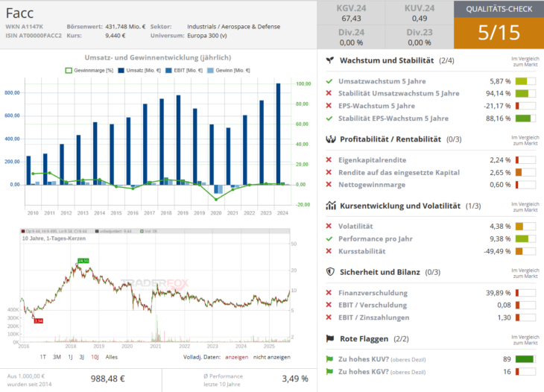Click red cross beside Rendite auf das eingesetzte Kapital
Screen dimensions: 544x392
(x=329, y=172)
